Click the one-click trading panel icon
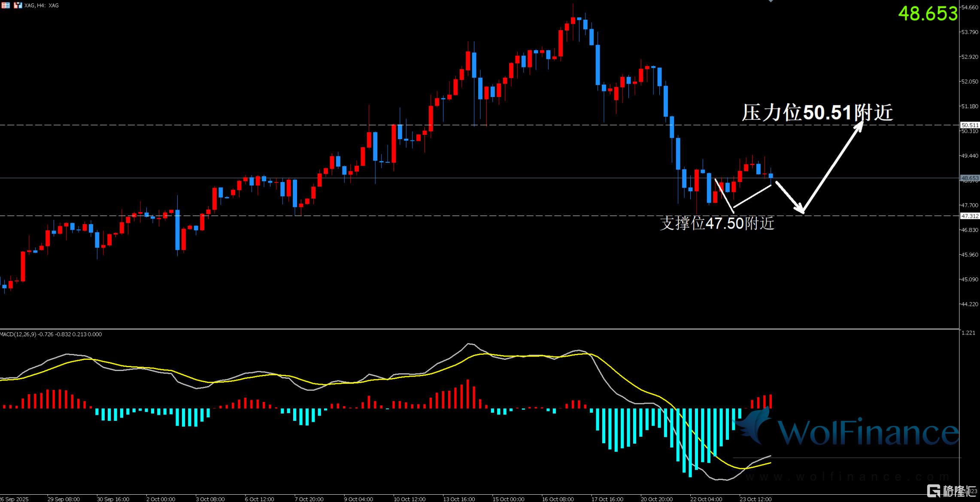Viewport: 980px width, 502px height. click(18, 6)
